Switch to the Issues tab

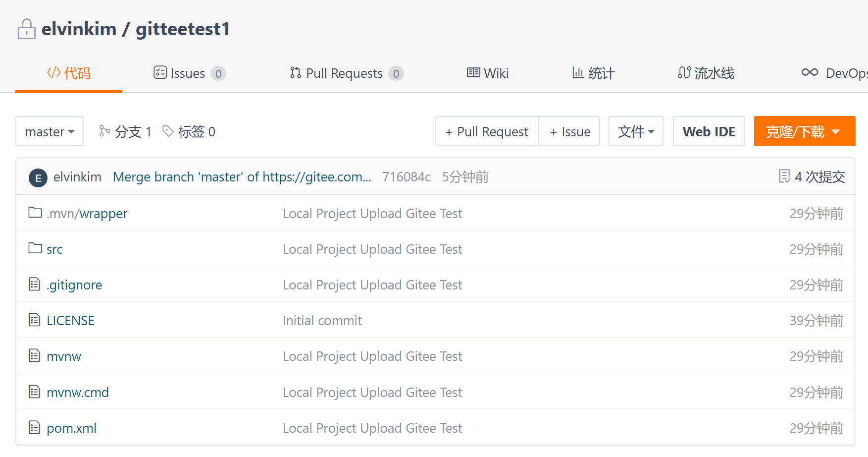190,73
